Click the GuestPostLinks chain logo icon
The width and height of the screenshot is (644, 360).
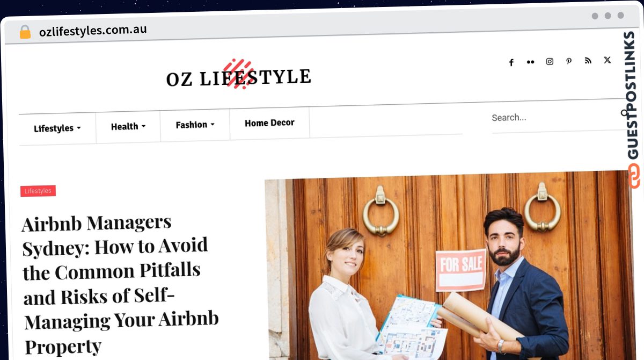(634, 176)
